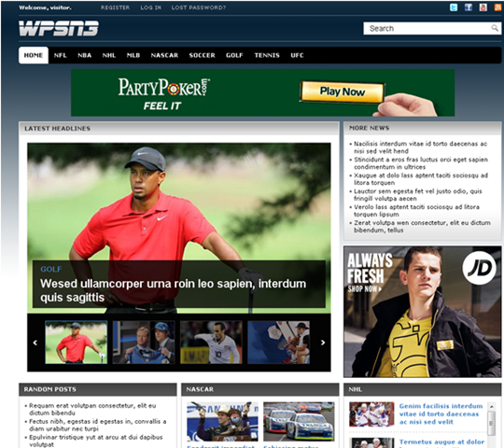The height and width of the screenshot is (448, 504).
Task: Open 'Xaugue at dolo lass aptent' news link
Action: [421, 178]
